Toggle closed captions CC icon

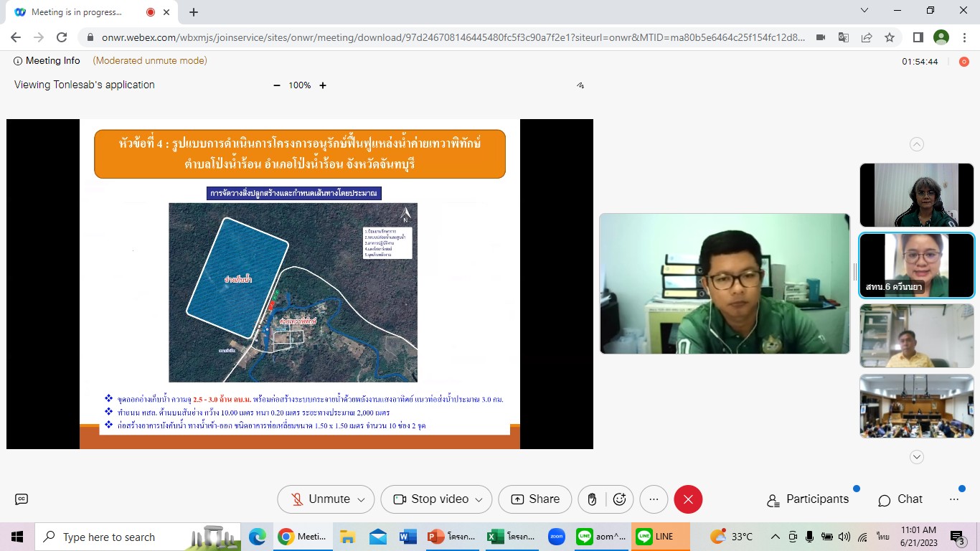(22, 499)
